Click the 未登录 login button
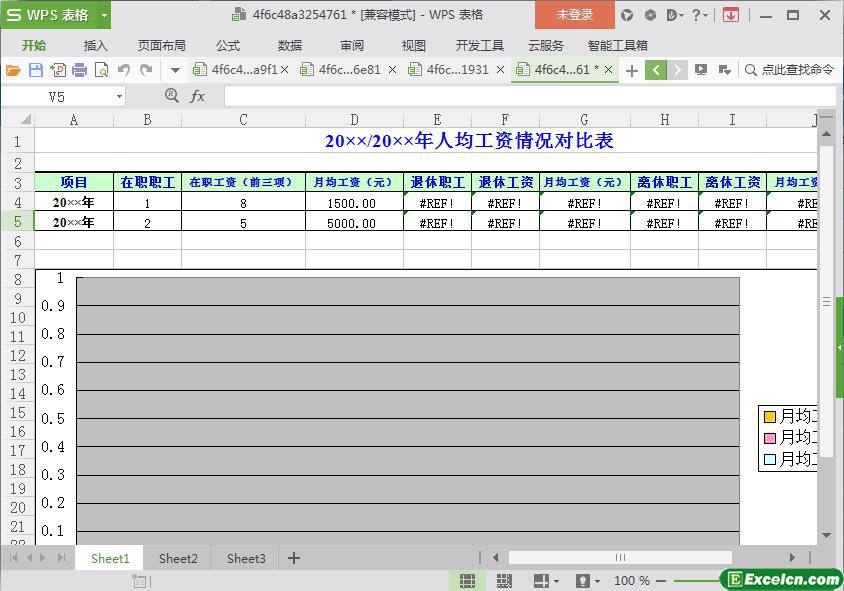The height and width of the screenshot is (591, 844). 574,15
